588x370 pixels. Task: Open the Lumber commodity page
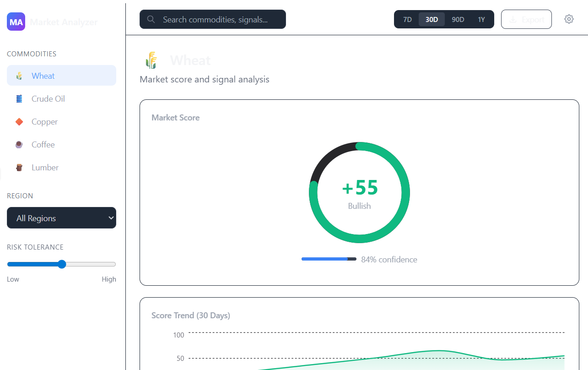click(x=45, y=168)
